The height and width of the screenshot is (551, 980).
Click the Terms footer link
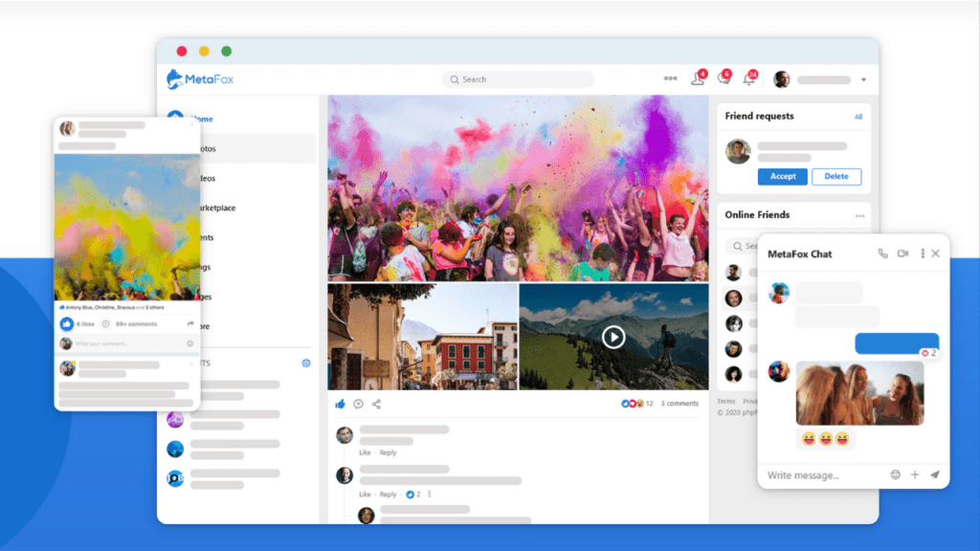(x=725, y=402)
